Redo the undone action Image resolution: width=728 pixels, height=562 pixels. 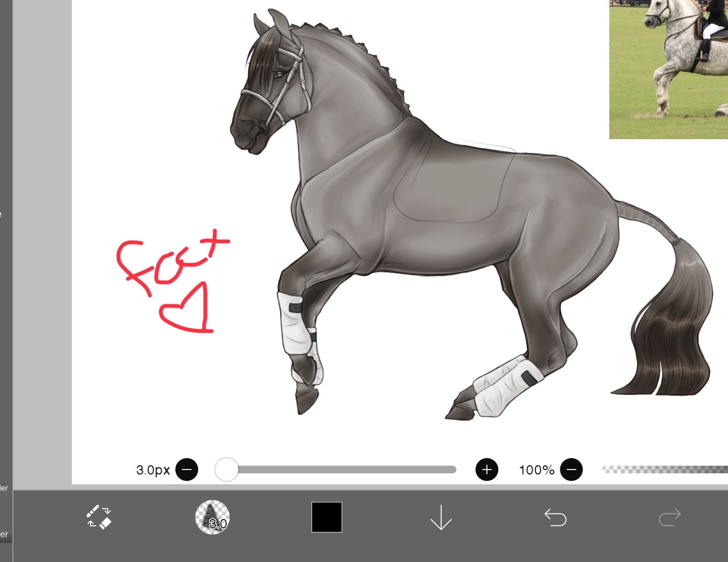click(669, 517)
